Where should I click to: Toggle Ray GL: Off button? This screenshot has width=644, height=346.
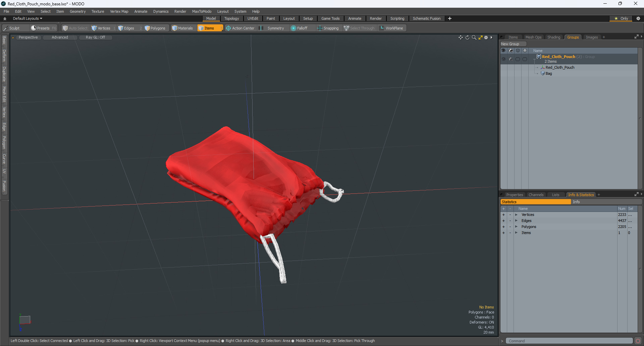[95, 38]
